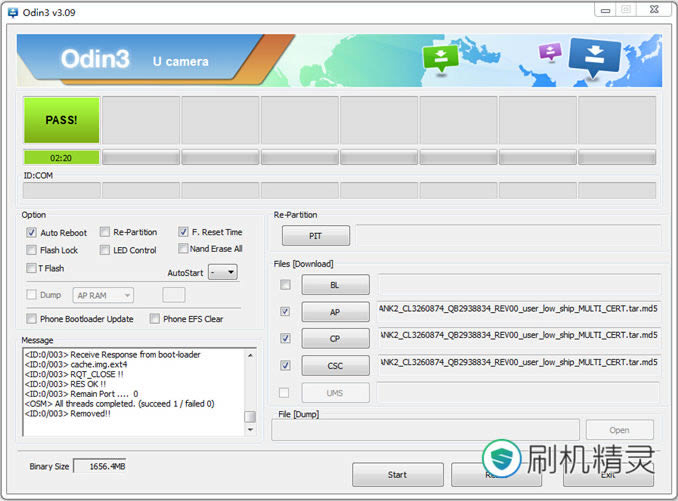Viewport: 678px width, 501px height.
Task: Click the CP file path field
Action: 516,338
